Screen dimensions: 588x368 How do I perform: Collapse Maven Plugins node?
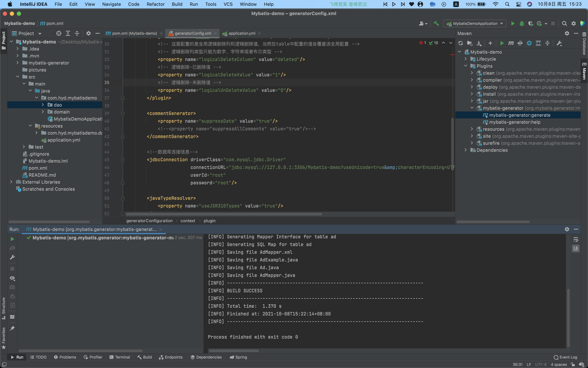click(465, 66)
